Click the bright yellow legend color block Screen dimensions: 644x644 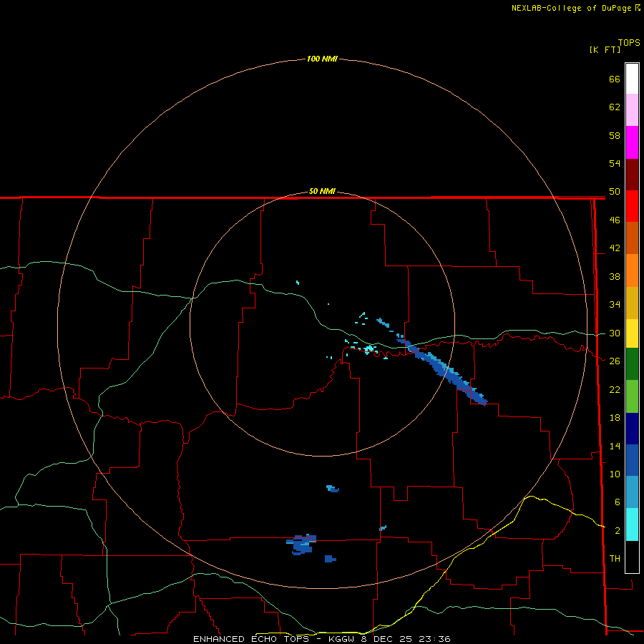pyautogui.click(x=632, y=333)
